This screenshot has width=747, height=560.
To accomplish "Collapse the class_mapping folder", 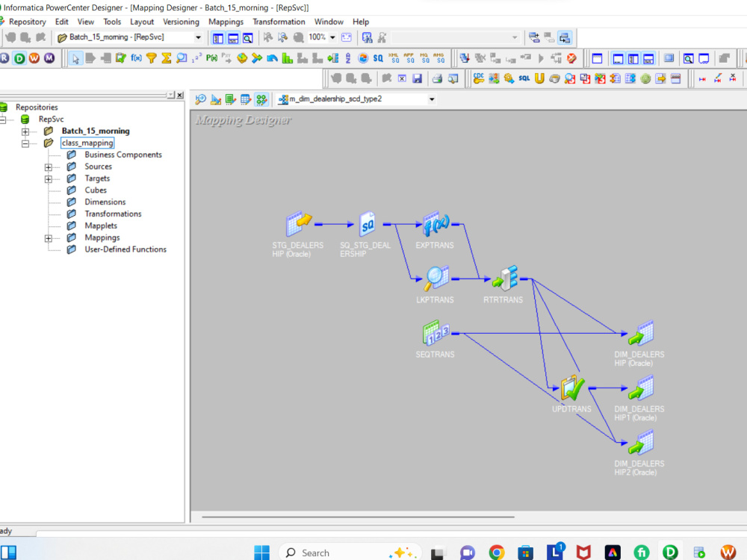I will coord(25,143).
